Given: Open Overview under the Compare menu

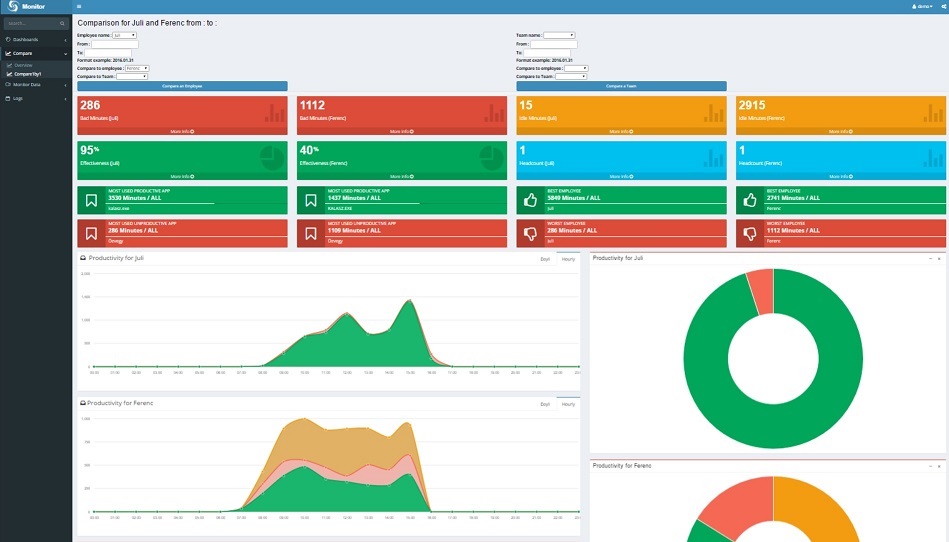Looking at the screenshot, I should (23, 65).
